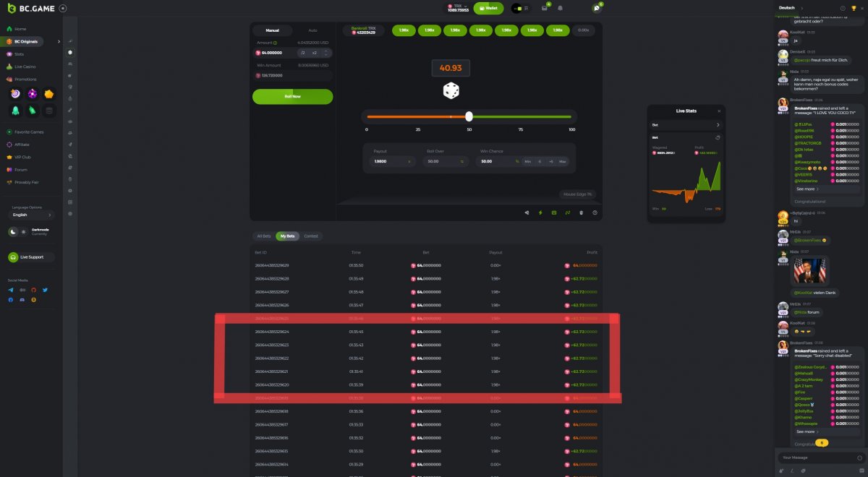Switch to the Auto betting tab
Screen dimensions: 868x477
click(x=312, y=30)
